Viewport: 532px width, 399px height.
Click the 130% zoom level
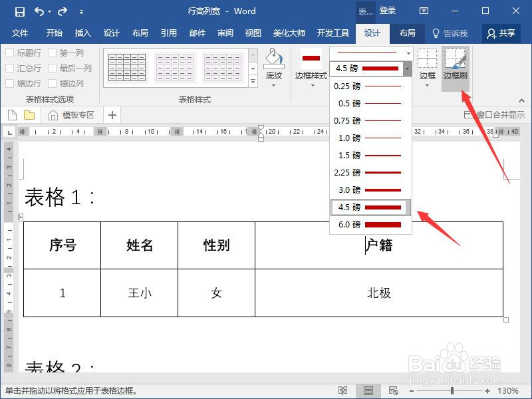[508, 391]
